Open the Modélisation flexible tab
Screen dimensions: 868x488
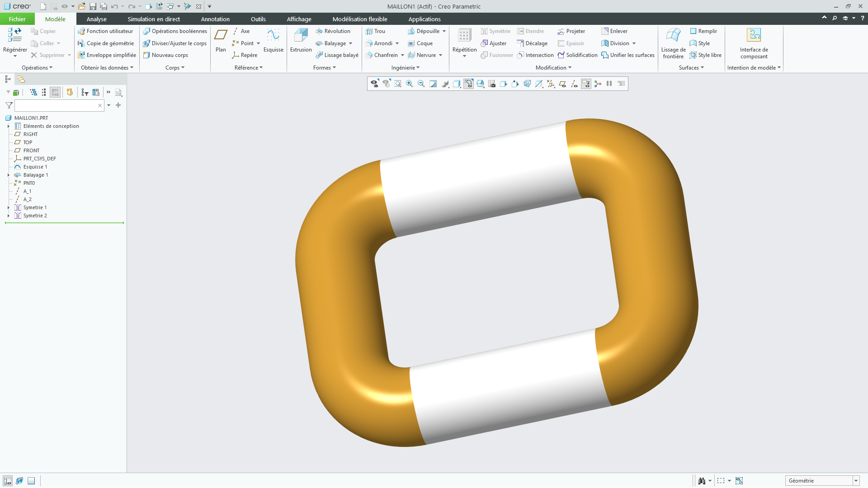(x=360, y=19)
